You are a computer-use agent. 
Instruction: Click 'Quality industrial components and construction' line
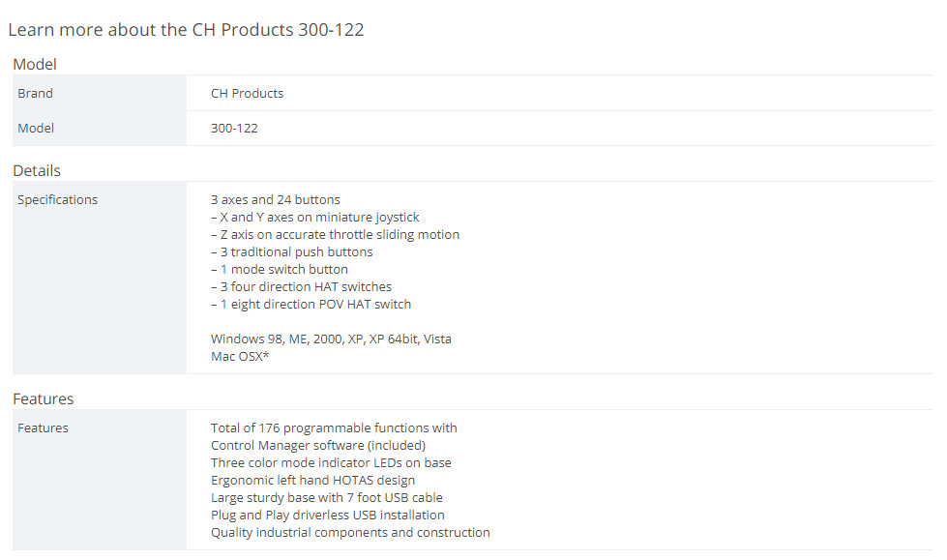[350, 532]
